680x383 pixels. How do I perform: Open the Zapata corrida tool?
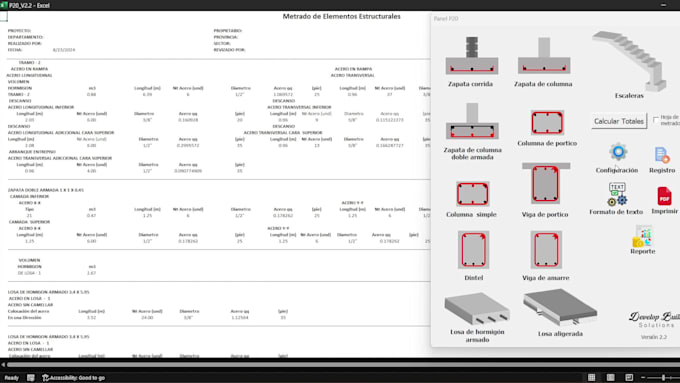point(471,56)
